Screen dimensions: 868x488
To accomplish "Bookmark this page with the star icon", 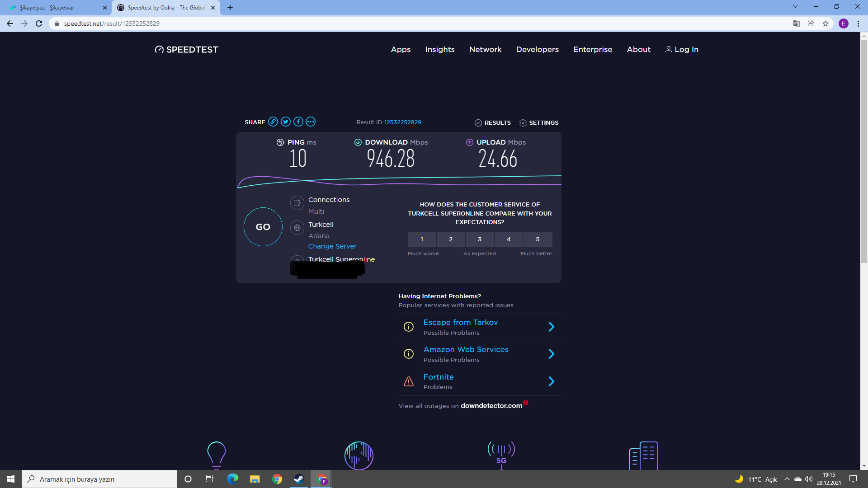I will [x=826, y=23].
